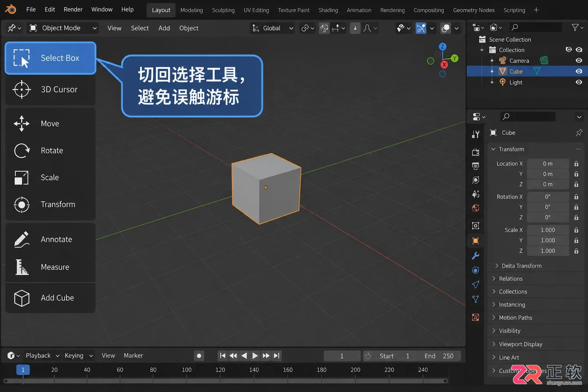Enable the Transform tool
The height and width of the screenshot is (392, 588).
[x=50, y=205]
